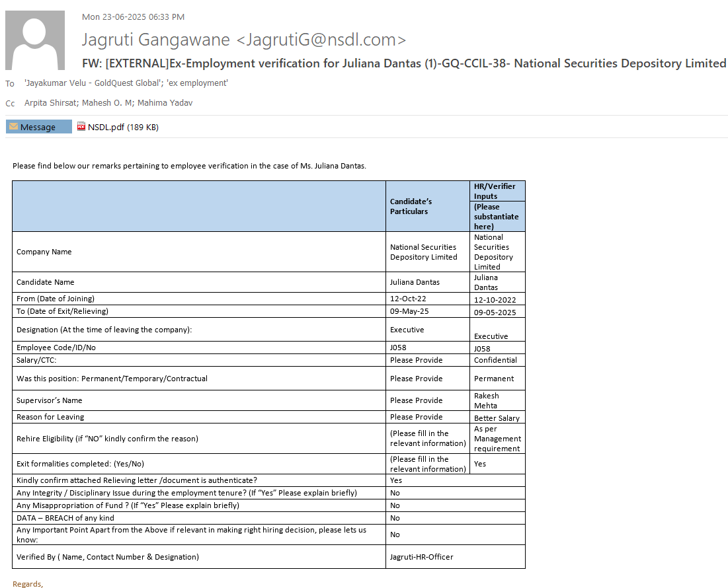The height and width of the screenshot is (588, 728).
Task: Click 'Rehire Eligibility' row label
Action: tap(107, 439)
